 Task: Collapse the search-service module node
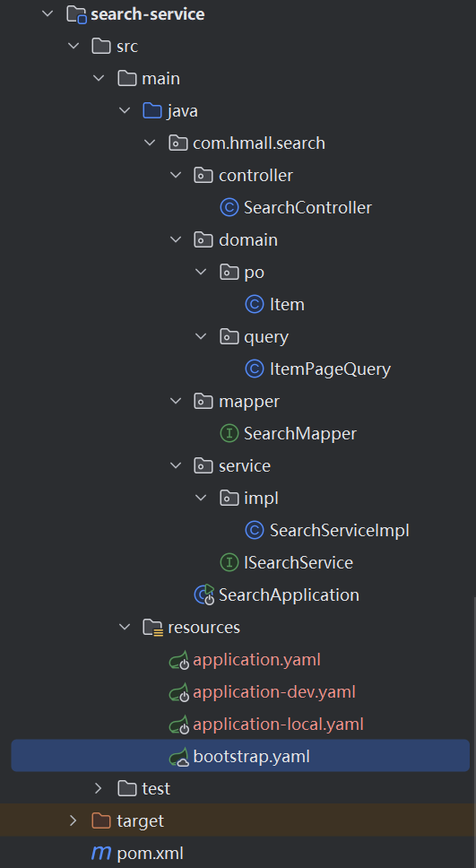[x=48, y=13]
